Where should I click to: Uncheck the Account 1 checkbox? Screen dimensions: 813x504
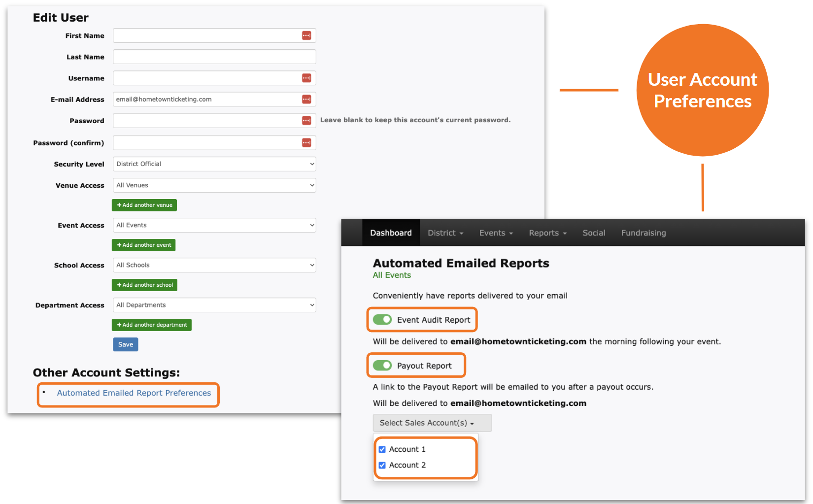[x=382, y=449]
